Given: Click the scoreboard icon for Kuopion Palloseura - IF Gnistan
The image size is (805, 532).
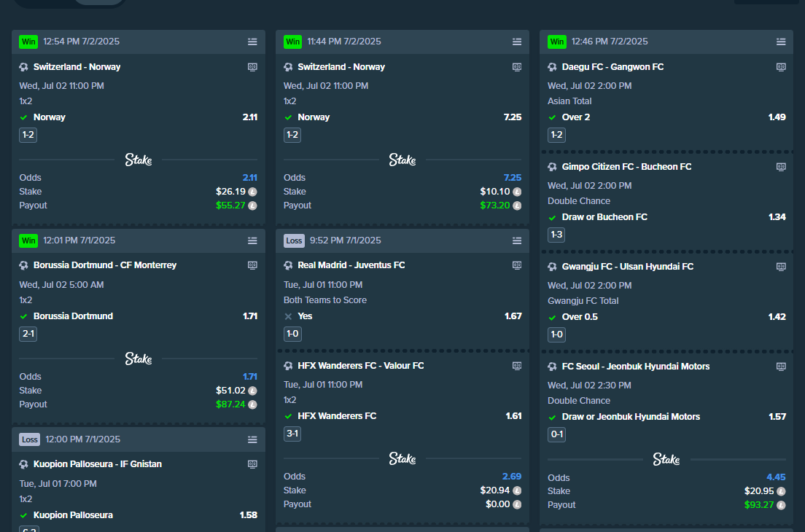Looking at the screenshot, I should coord(252,463).
